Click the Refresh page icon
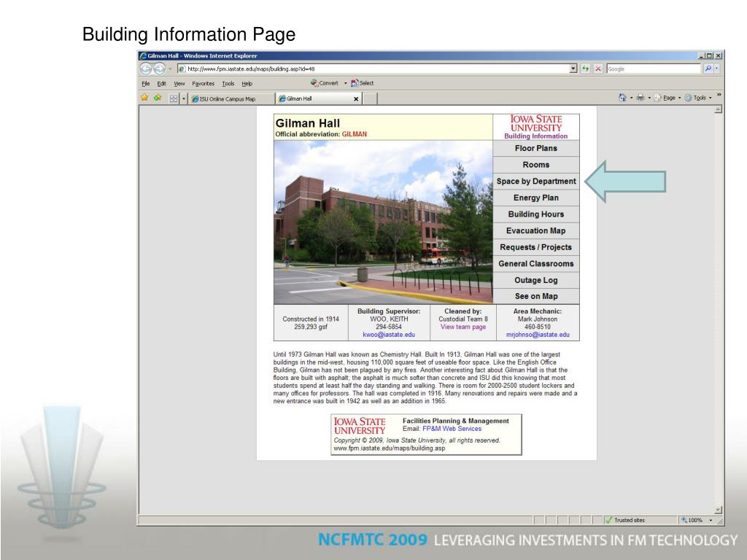 [586, 69]
